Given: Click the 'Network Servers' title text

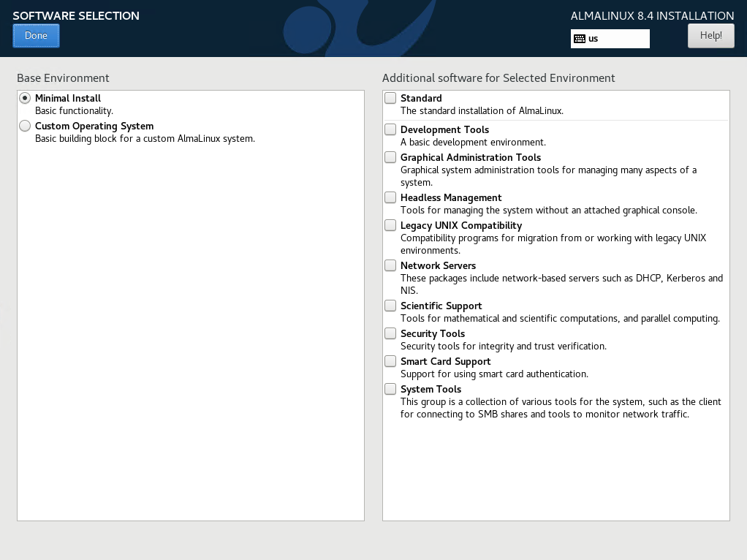Looking at the screenshot, I should (438, 265).
